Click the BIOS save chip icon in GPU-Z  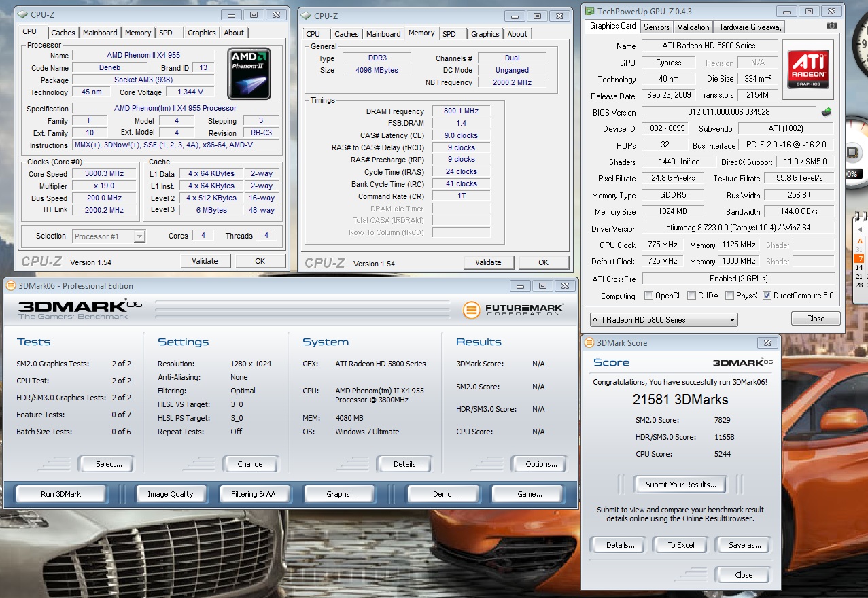tap(827, 112)
